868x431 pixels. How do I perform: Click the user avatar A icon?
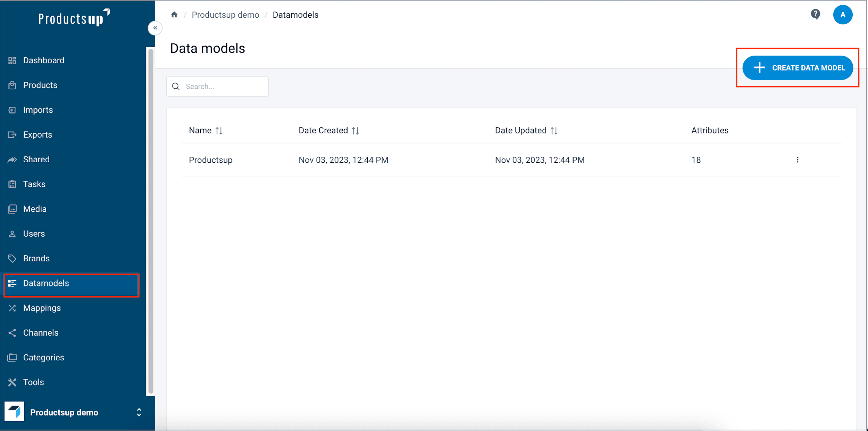point(843,15)
